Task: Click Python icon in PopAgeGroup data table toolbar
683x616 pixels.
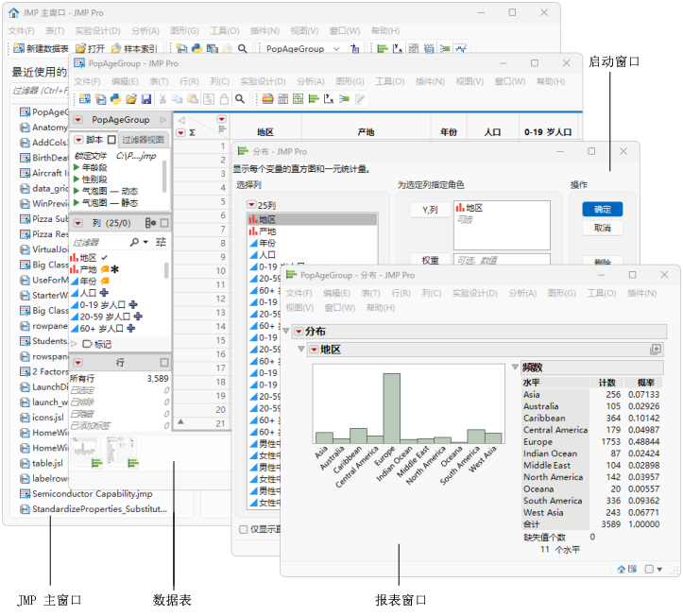Action: coord(115,99)
